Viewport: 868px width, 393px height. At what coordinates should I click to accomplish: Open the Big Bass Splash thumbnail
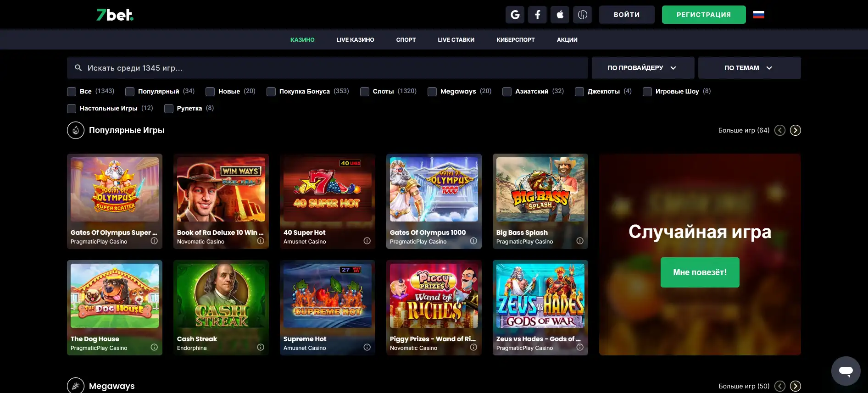coord(540,189)
